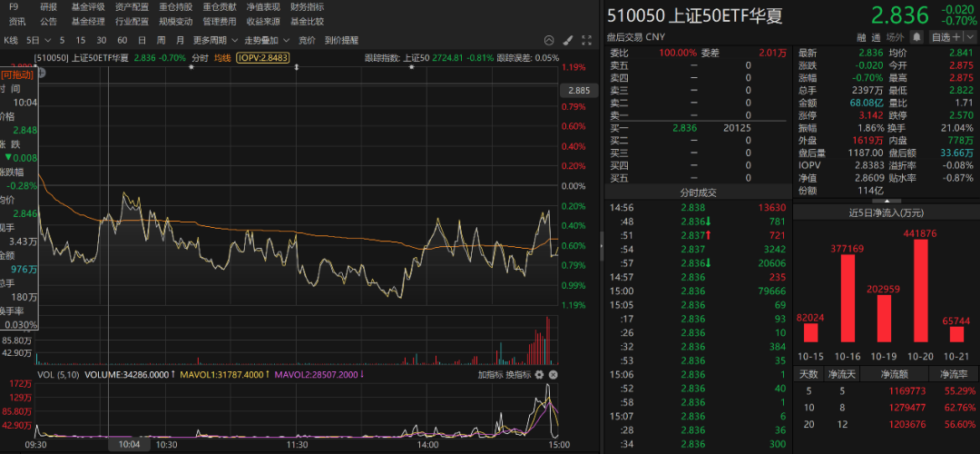The height and width of the screenshot is (454, 980).
Task: Open 重仓持股 top holdings
Action: click(176, 7)
